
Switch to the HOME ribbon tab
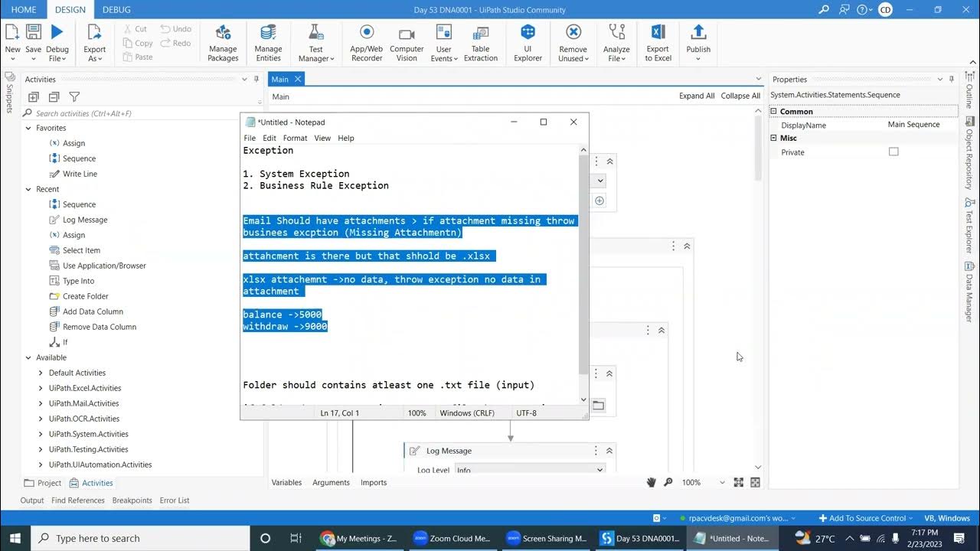click(24, 10)
